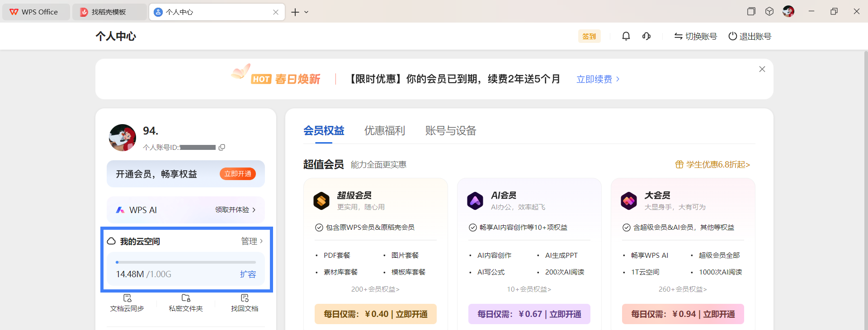Open the WPS Office home tab
Image resolution: width=868 pixels, height=330 pixels.
36,12
